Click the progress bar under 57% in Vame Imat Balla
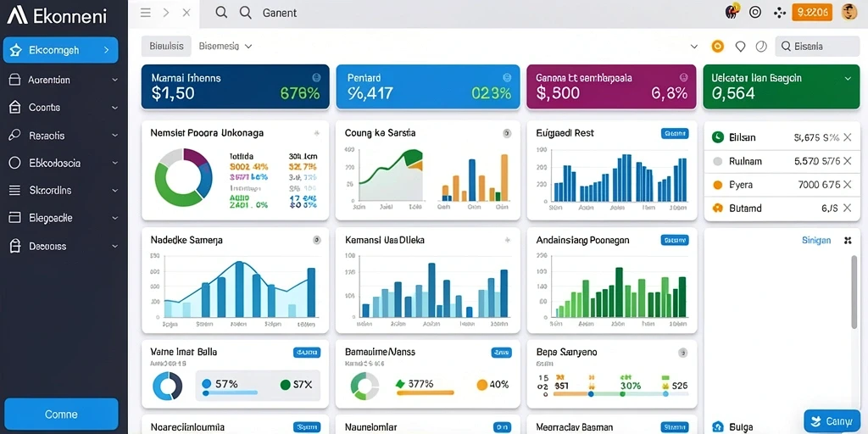The height and width of the screenshot is (434, 868). pos(231,392)
